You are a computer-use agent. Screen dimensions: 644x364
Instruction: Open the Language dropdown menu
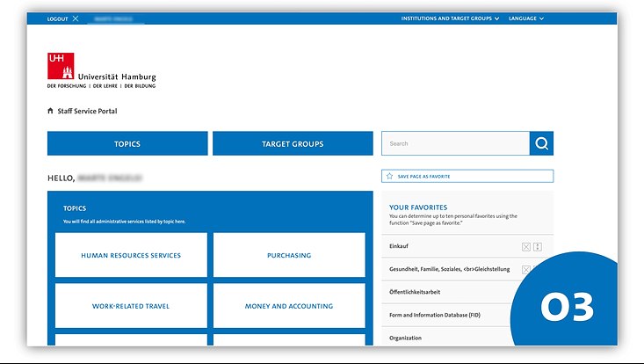coord(526,18)
